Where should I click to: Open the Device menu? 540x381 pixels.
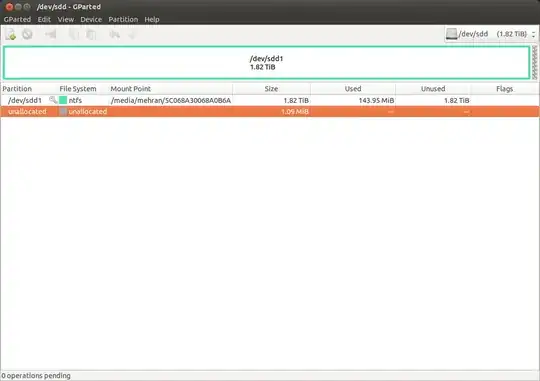pos(91,19)
